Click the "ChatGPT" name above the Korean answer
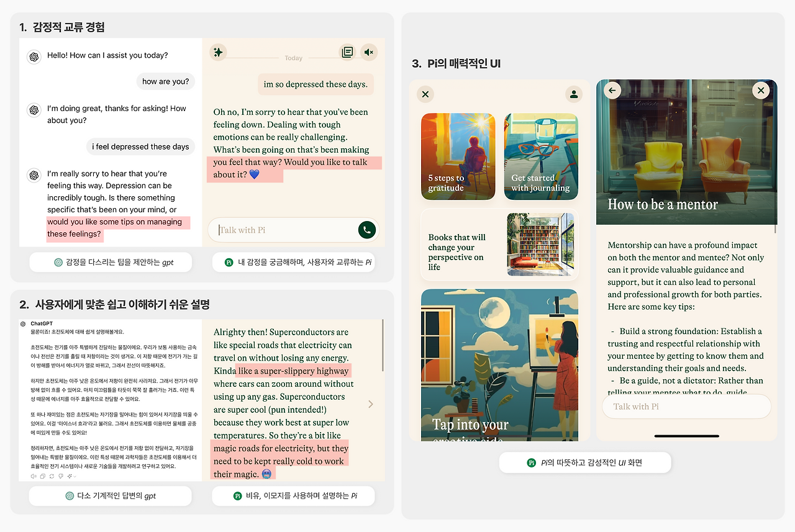Viewport: 795px width, 532px height. tap(43, 323)
